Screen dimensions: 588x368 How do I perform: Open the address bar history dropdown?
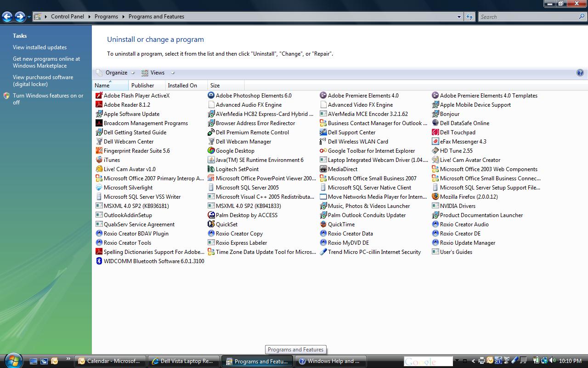click(459, 17)
